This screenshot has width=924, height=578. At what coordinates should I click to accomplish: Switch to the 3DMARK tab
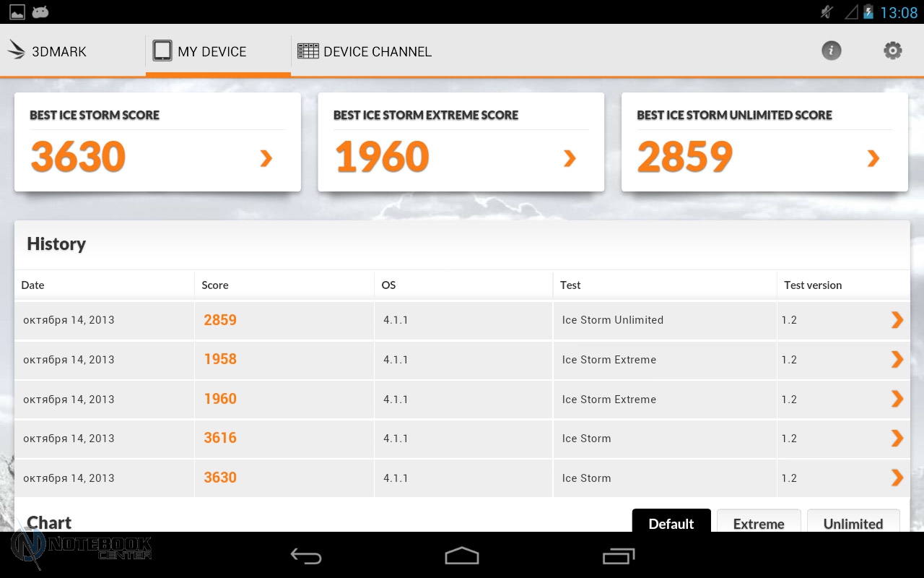click(x=48, y=51)
